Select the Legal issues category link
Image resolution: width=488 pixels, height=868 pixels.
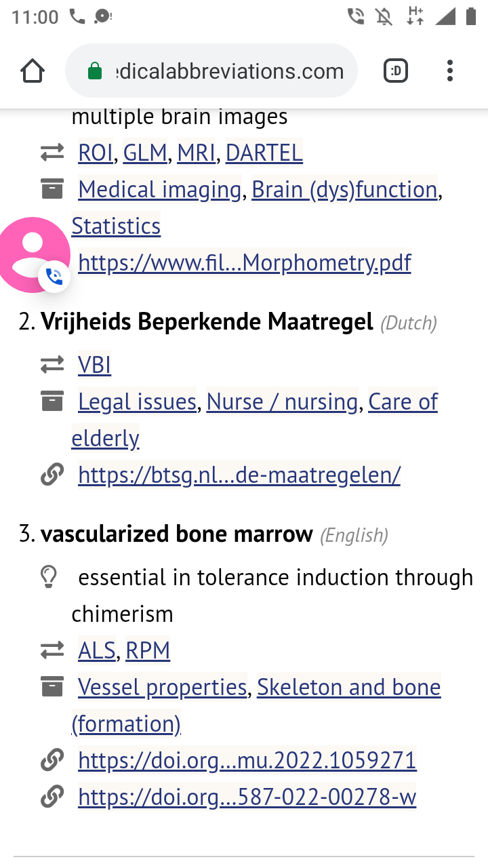[x=137, y=402]
